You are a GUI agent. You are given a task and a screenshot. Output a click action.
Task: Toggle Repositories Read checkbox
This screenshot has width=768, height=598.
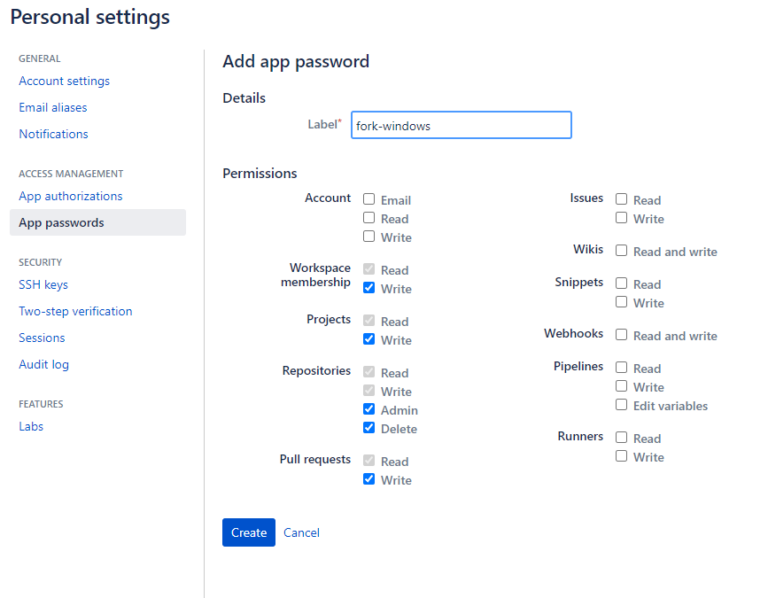point(369,372)
